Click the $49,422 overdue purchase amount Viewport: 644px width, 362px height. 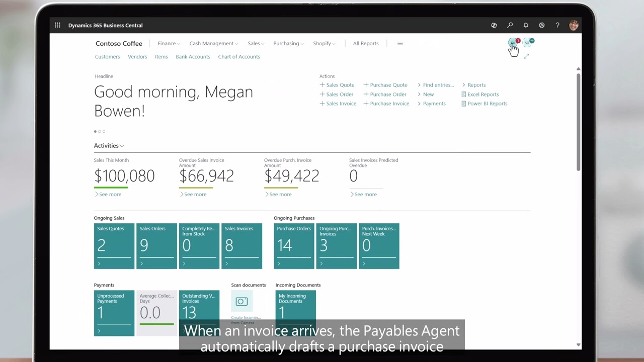(291, 176)
